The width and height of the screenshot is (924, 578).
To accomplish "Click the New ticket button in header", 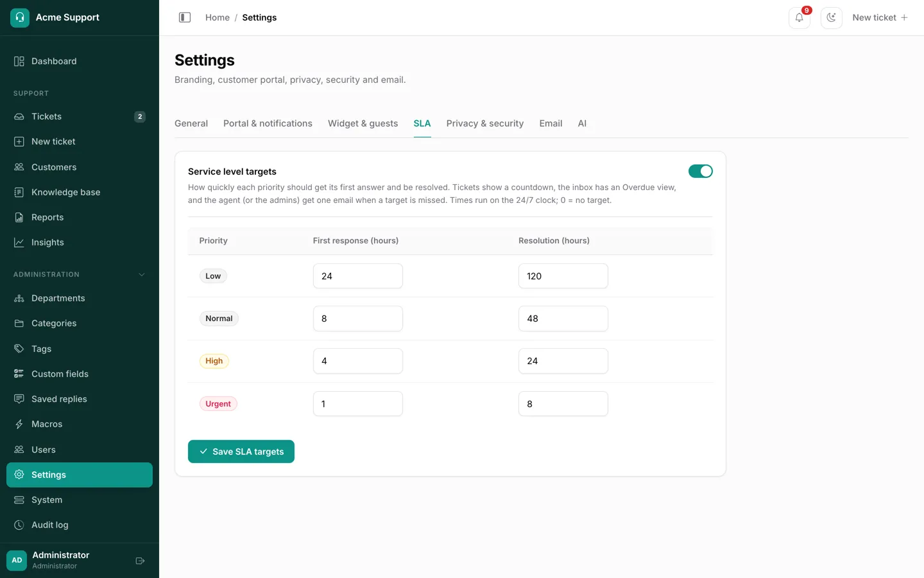I will (x=880, y=17).
